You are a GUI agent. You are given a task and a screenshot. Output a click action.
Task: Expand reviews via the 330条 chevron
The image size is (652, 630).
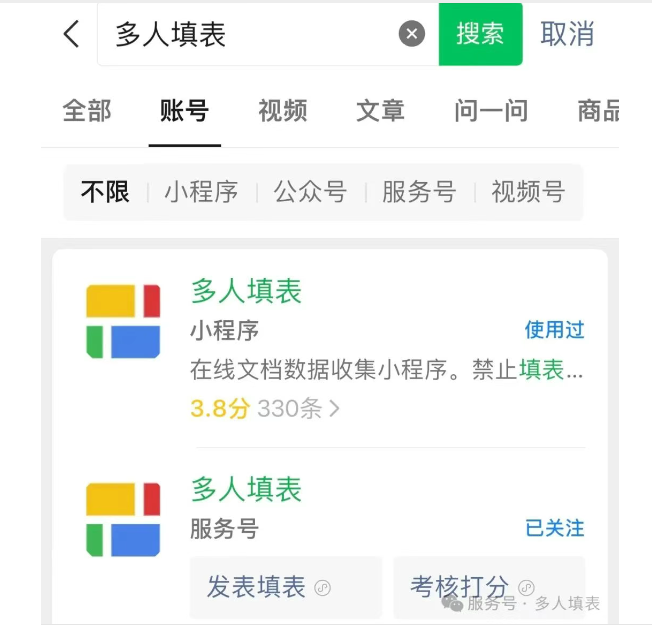[x=335, y=408]
